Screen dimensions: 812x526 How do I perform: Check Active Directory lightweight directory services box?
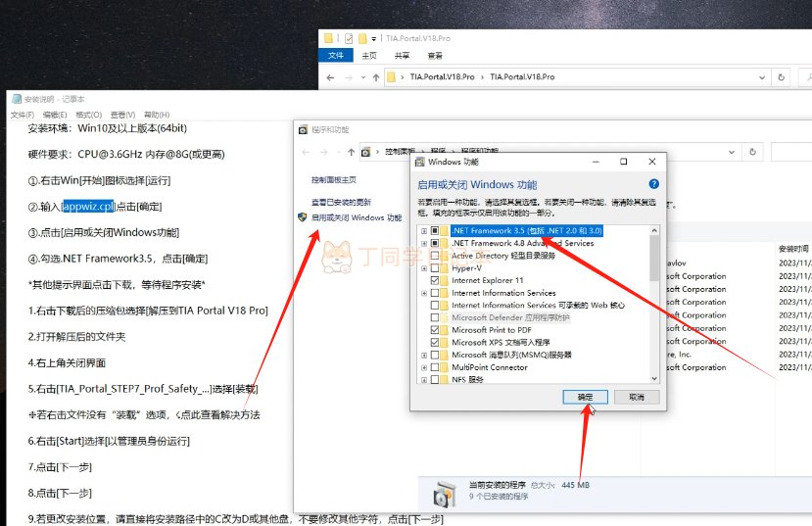pos(435,256)
